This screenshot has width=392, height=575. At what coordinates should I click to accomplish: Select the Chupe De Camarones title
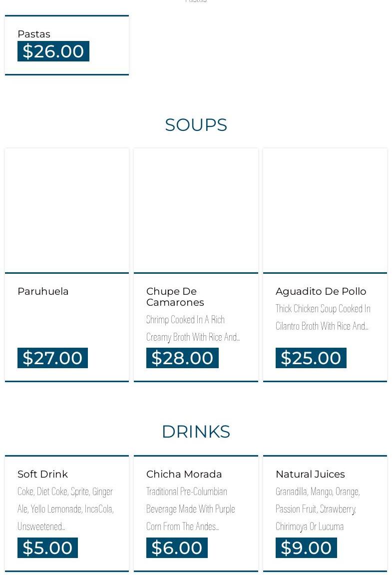click(175, 297)
